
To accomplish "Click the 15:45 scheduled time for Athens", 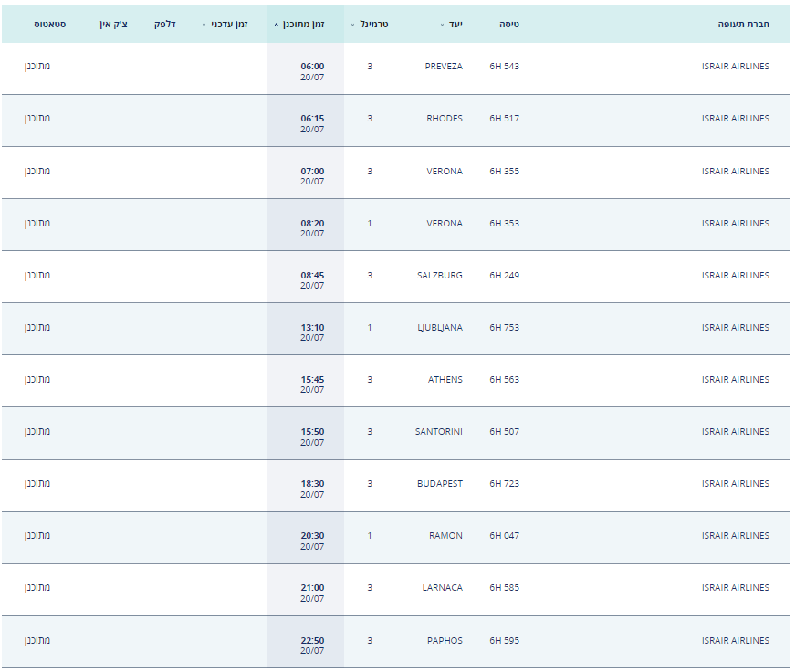I will pyautogui.click(x=312, y=380).
